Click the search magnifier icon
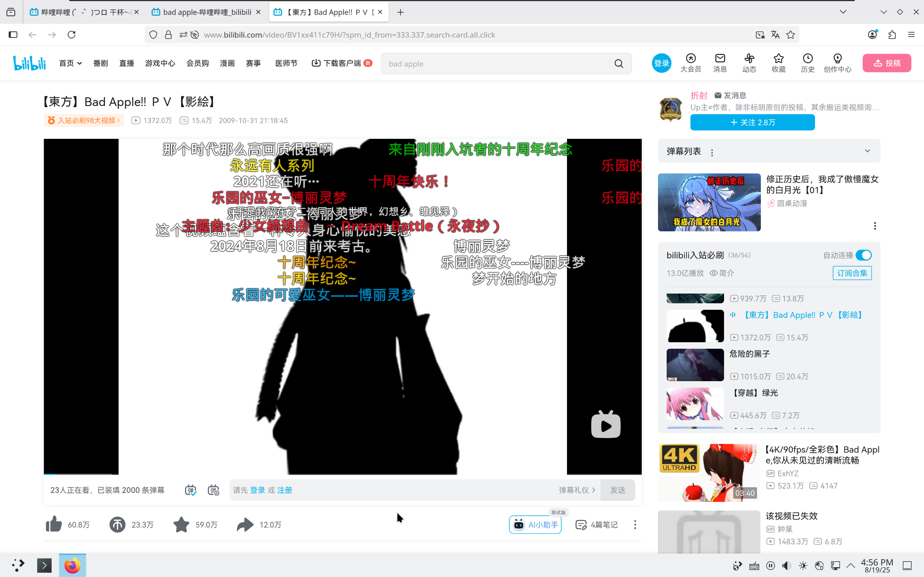 [x=619, y=64]
